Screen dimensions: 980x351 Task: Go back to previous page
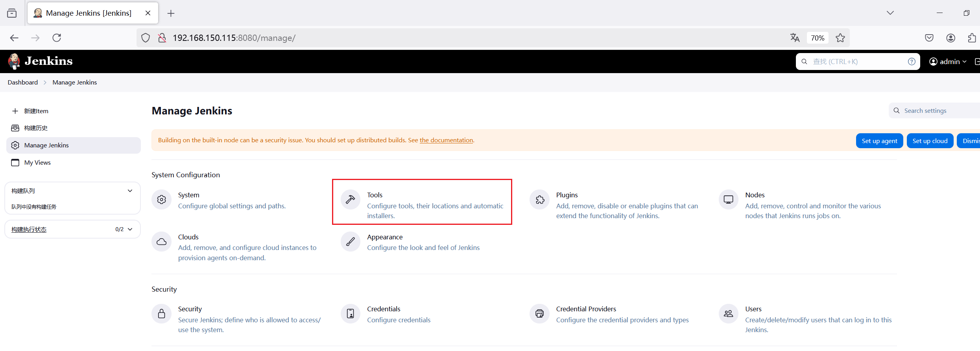pos(14,38)
